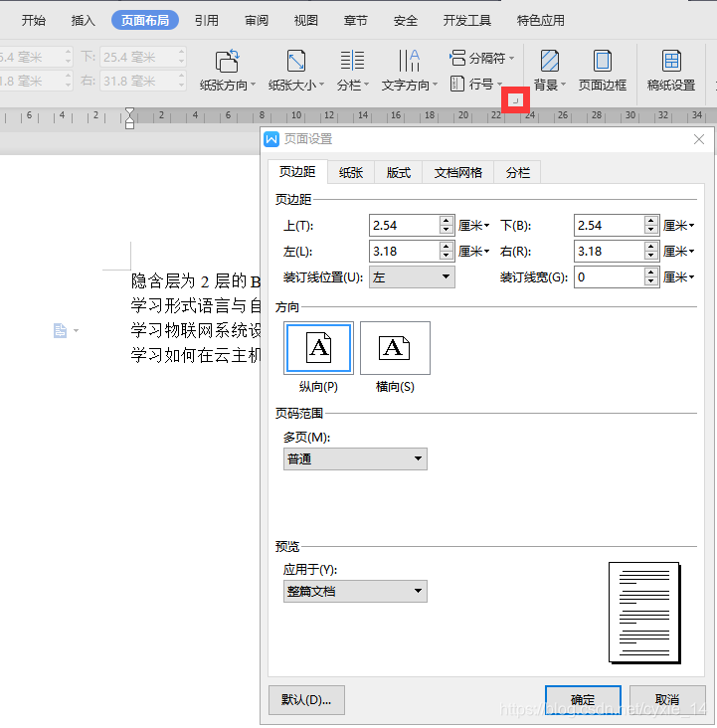Open the unit dropdown beside 上(T) margin
The image size is (717, 728).
click(473, 226)
